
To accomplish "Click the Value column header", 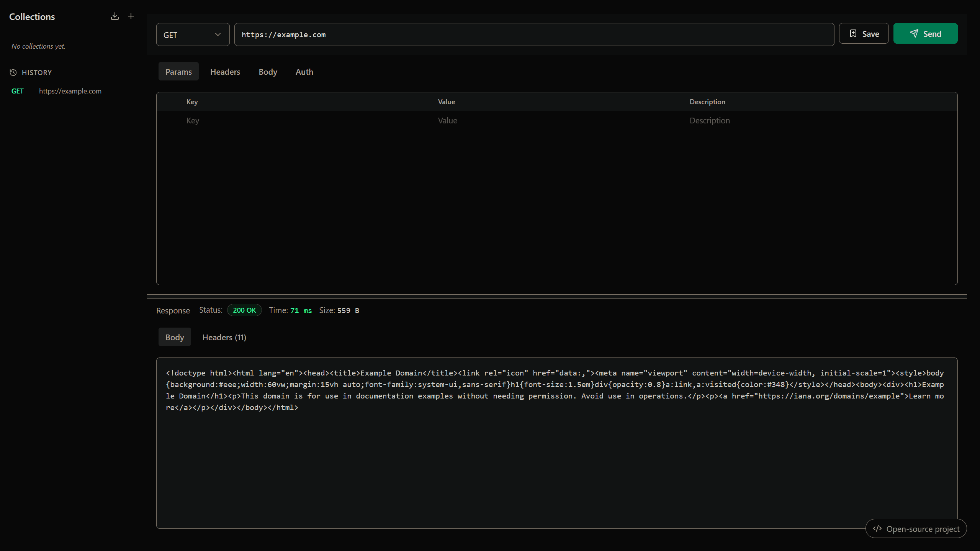I will click(x=447, y=102).
